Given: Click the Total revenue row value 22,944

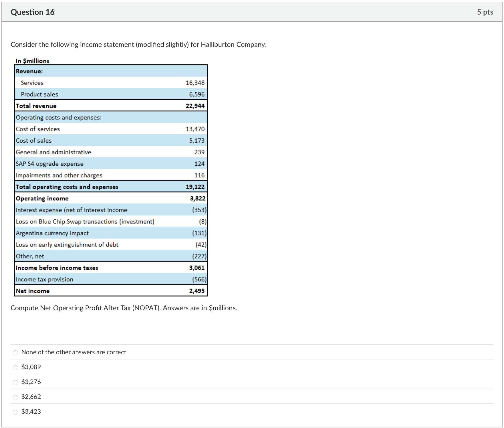Looking at the screenshot, I should tap(195, 106).
